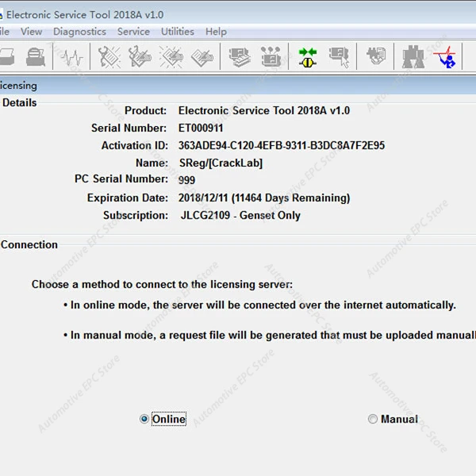Click the sparkle-document active events toolbar icon
The height and width of the screenshot is (476, 476).
(171, 57)
